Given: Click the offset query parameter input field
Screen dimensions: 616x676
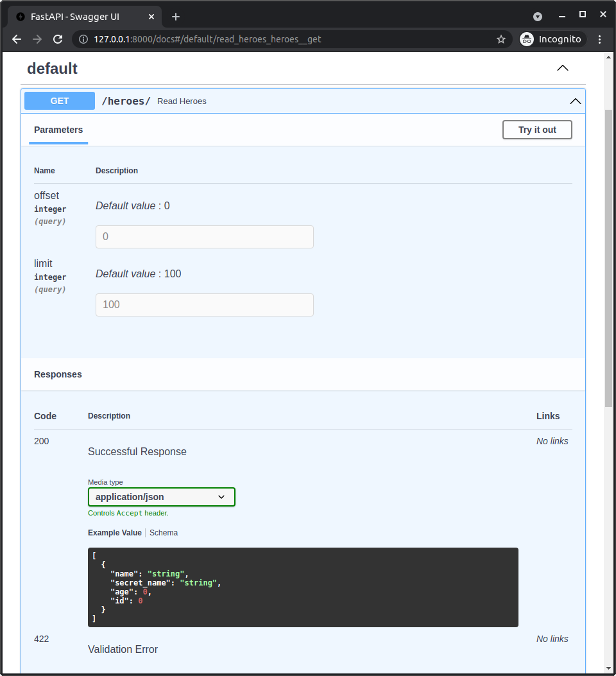Looking at the screenshot, I should pyautogui.click(x=204, y=237).
